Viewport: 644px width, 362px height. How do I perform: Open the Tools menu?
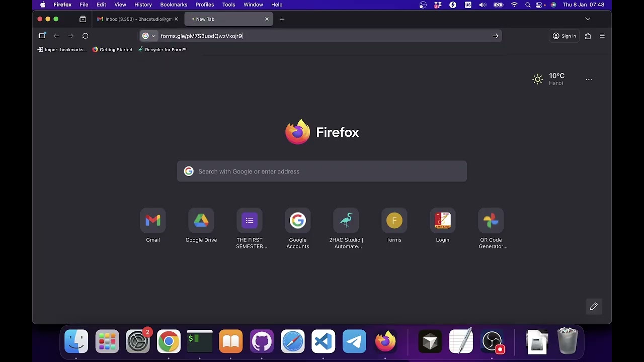228,5
